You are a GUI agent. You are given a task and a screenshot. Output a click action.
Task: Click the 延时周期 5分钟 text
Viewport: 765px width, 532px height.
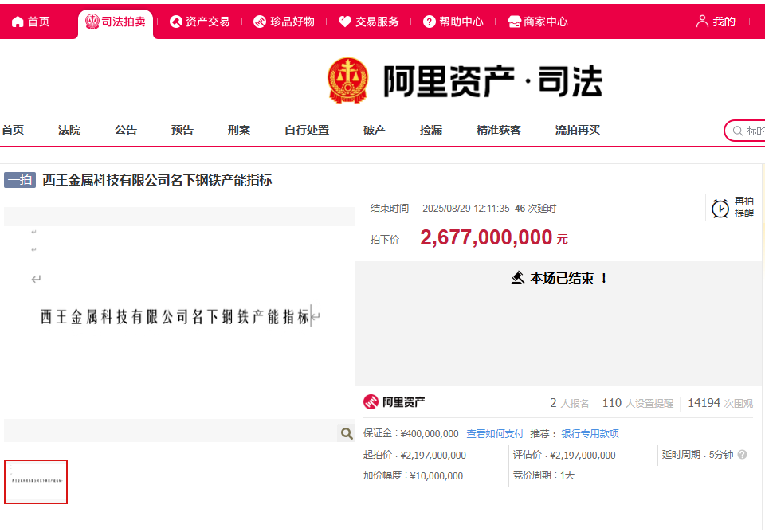[698, 455]
